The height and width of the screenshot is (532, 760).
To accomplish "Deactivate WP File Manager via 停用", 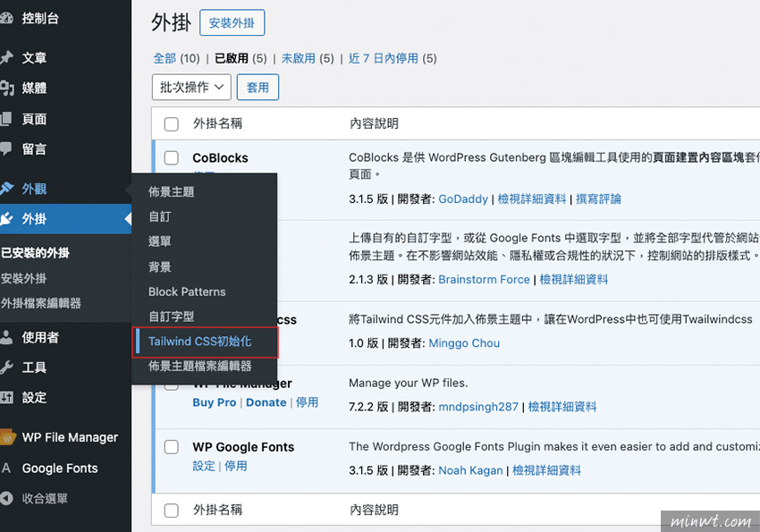I will (x=308, y=402).
